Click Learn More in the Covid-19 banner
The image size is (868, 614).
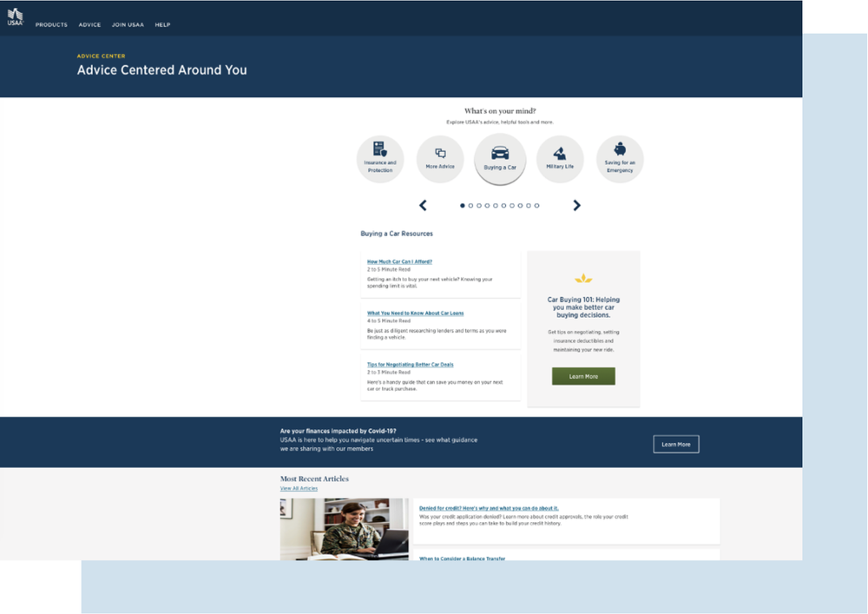(676, 444)
